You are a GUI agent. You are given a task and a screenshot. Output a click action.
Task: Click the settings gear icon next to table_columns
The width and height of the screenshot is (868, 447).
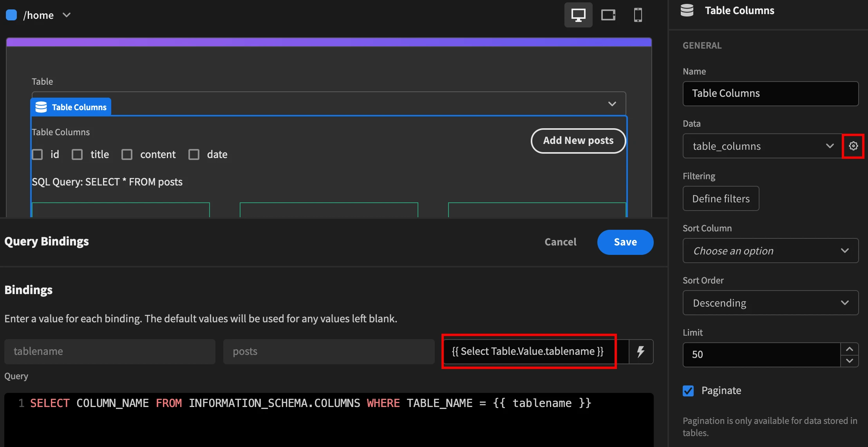pos(853,145)
